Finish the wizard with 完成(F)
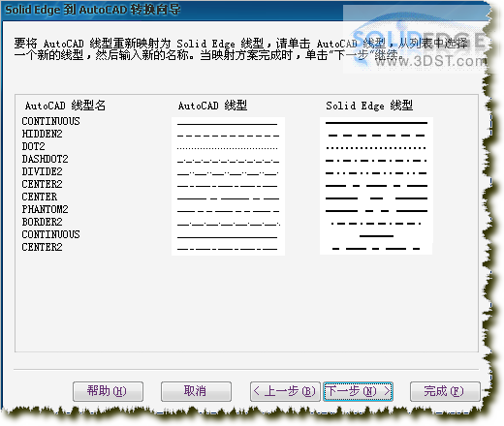 pyautogui.click(x=445, y=391)
